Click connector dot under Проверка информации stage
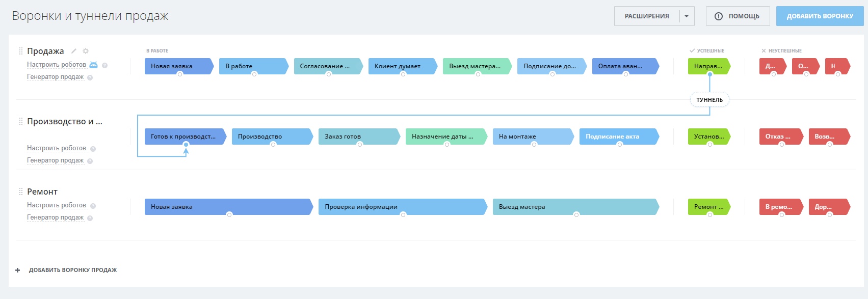This screenshot has width=868, height=299. point(403,215)
